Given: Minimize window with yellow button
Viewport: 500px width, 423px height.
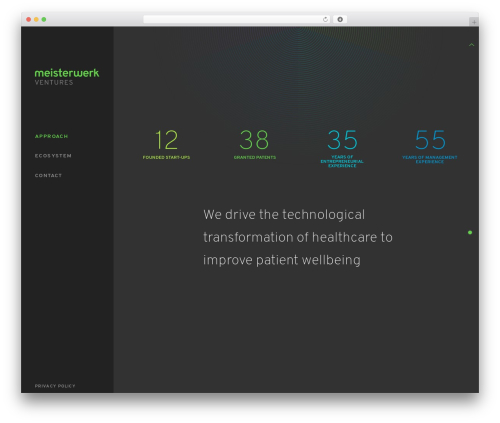Looking at the screenshot, I should coord(36,19).
